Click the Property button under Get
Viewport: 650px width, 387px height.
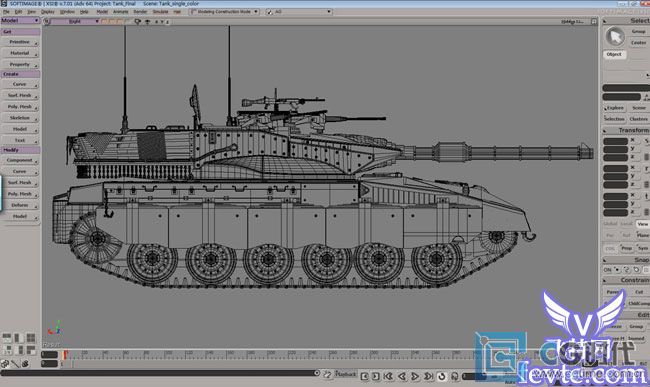[x=20, y=64]
